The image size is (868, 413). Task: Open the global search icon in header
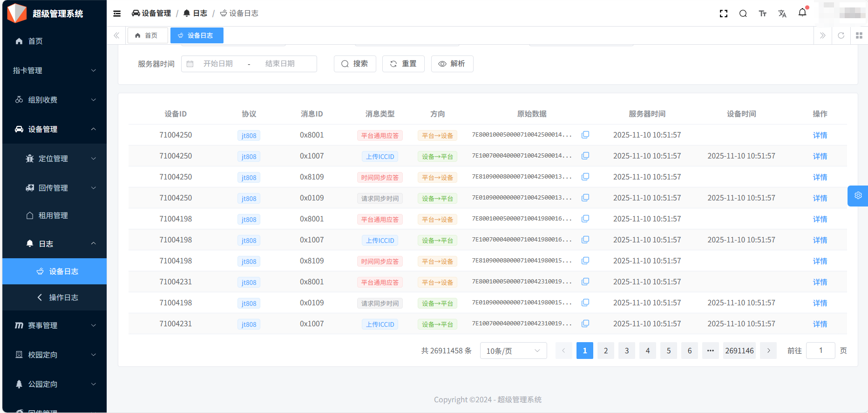click(743, 14)
